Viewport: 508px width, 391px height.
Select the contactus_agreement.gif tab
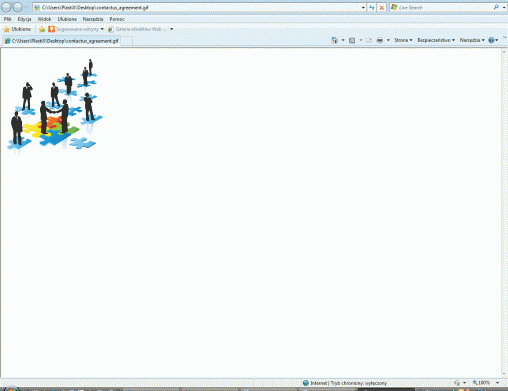[x=61, y=41]
